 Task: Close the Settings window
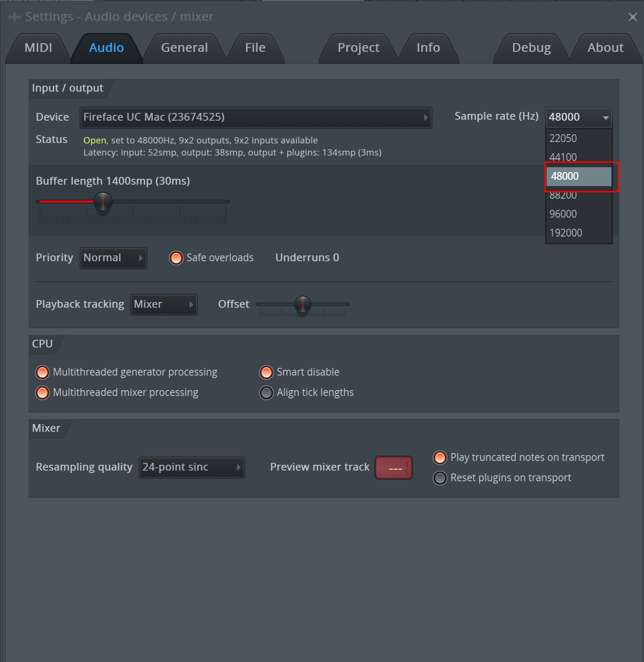tap(632, 17)
